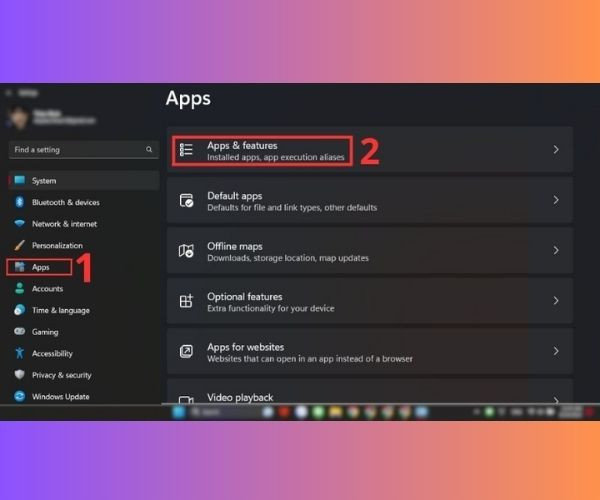Image resolution: width=600 pixels, height=500 pixels.
Task: Click the Privacy shield icon
Action: click(20, 375)
